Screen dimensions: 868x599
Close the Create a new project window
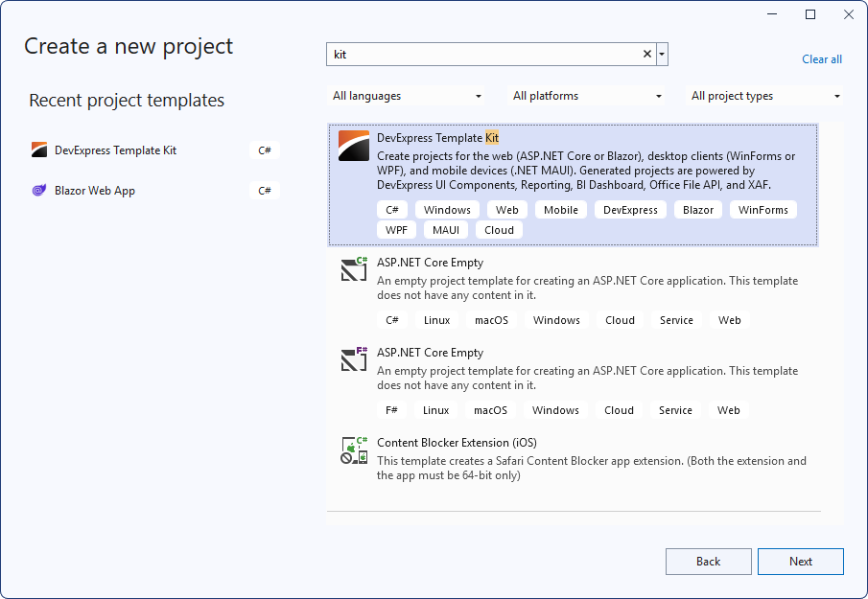click(849, 14)
